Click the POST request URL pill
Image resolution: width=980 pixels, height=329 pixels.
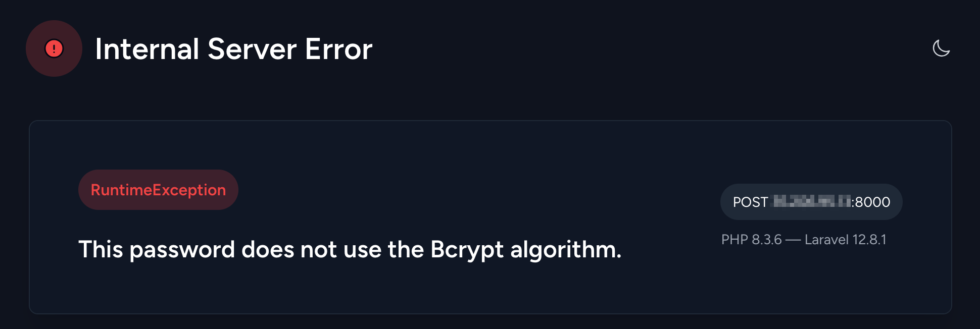tap(811, 202)
